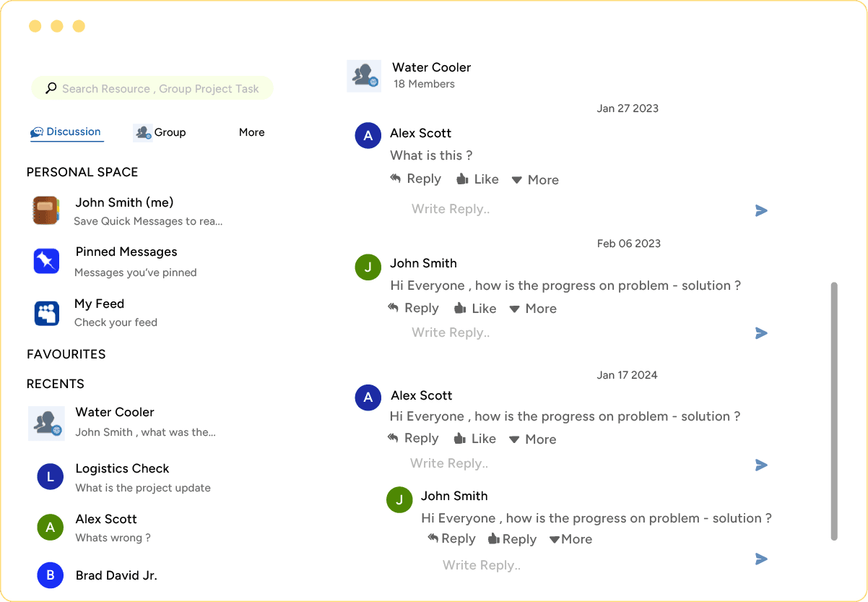Screen dimensions: 868x602
Task: Open the More menu beside Group
Action: click(x=251, y=132)
